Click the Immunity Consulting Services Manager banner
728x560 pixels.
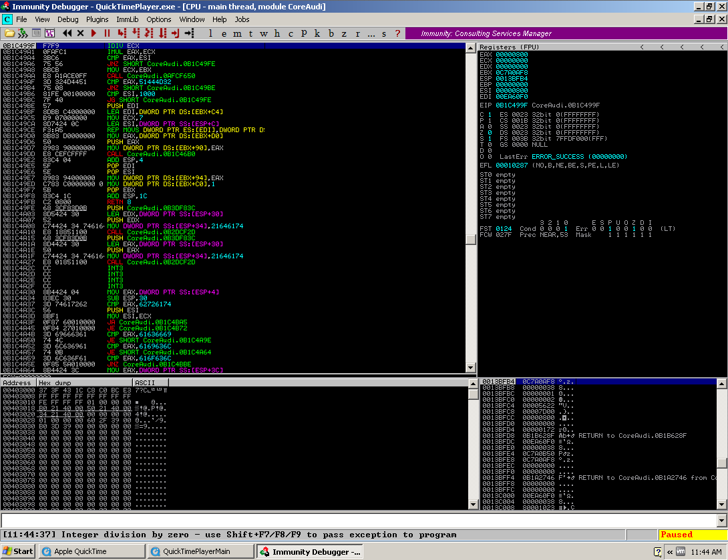[x=566, y=33]
